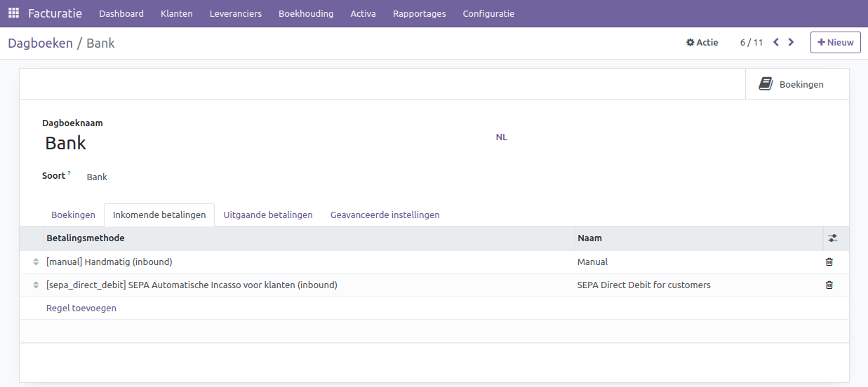Viewport: 868px width, 387px height.
Task: Expand the Rapportages menu
Action: coord(419,13)
